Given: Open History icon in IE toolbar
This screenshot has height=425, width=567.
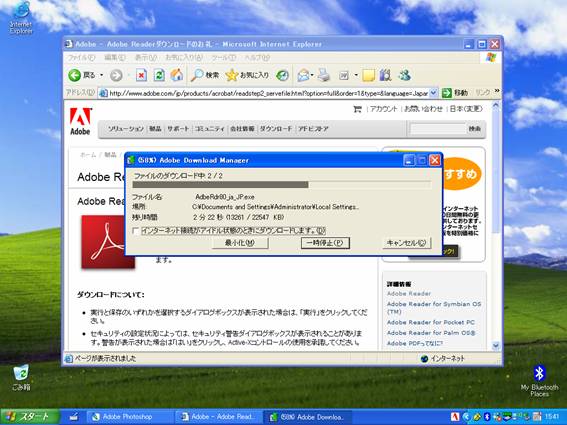Looking at the screenshot, I should pyautogui.click(x=282, y=75).
